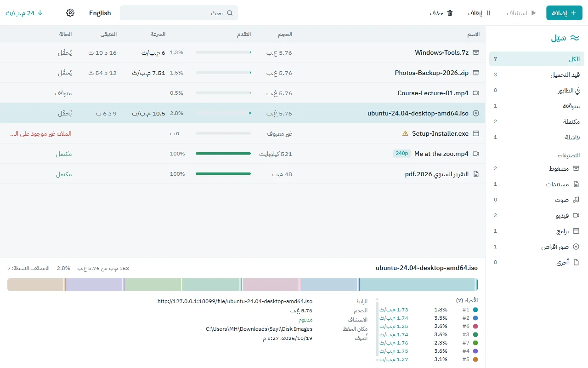Click the 24 م.ب/ث total speed text
Screen dimensions: 588x368
20,13
